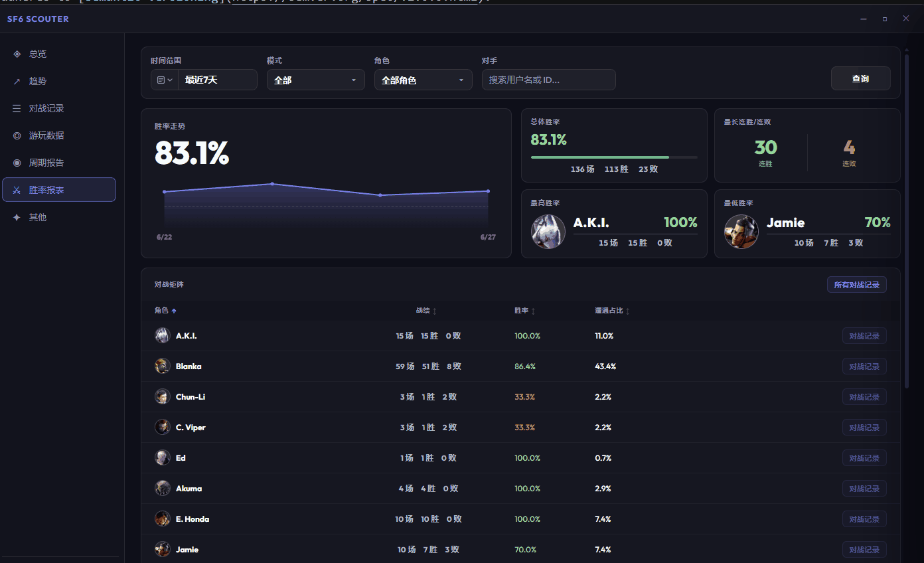Screen dimensions: 924x563
Task: Minimize the SF6 SCOUTER window
Action: (864, 19)
